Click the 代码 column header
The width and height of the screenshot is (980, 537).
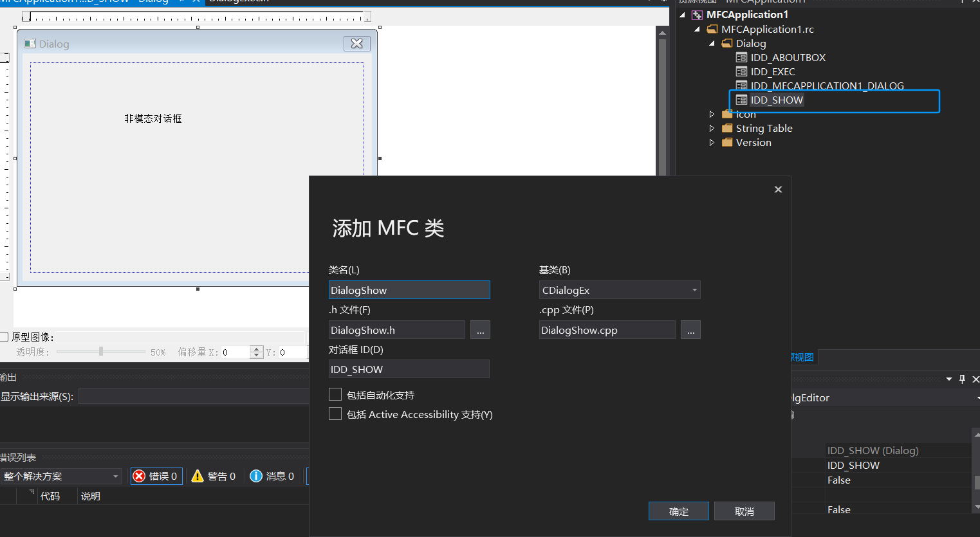tap(50, 496)
